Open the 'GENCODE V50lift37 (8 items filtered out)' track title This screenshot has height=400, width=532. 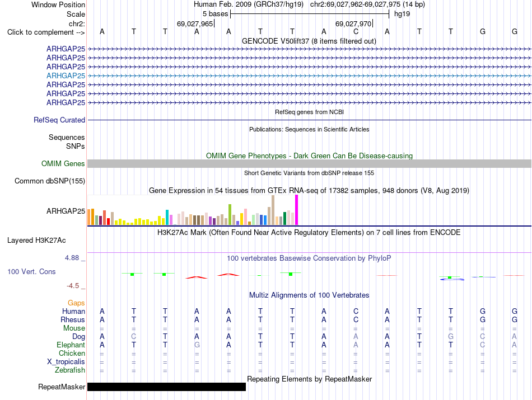[x=309, y=41]
